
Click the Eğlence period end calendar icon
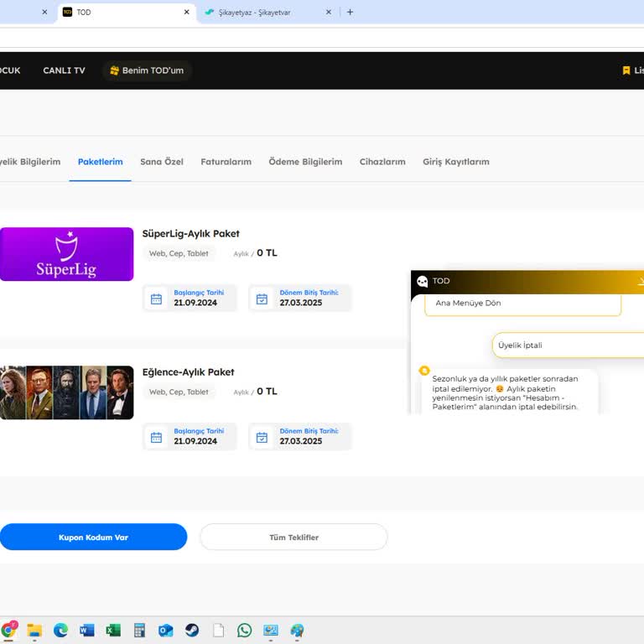point(262,438)
